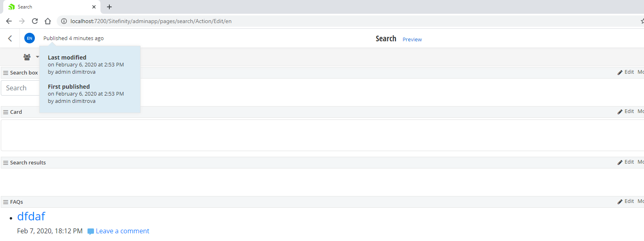Click the Search page title
644x241 pixels.
pyautogui.click(x=386, y=38)
